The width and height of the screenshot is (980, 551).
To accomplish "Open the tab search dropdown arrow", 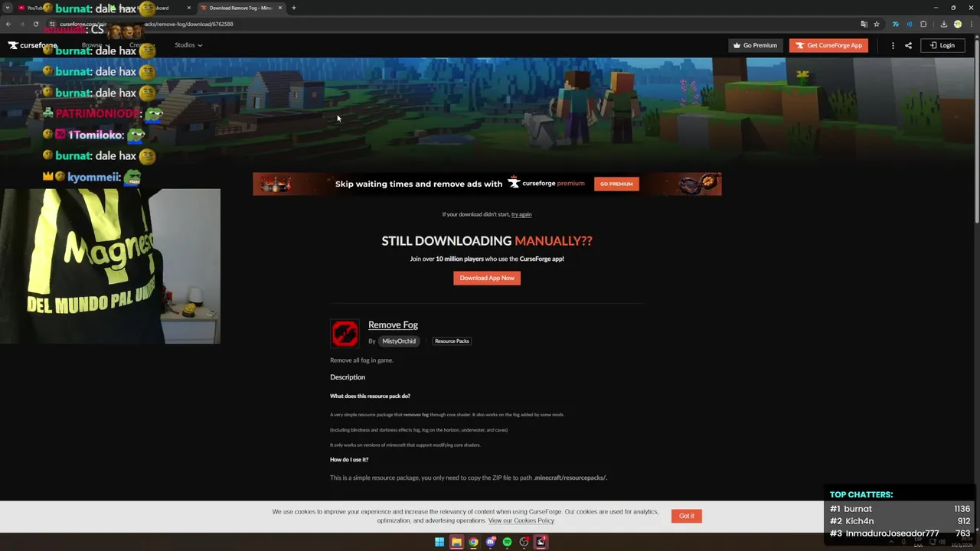I will tap(8, 8).
